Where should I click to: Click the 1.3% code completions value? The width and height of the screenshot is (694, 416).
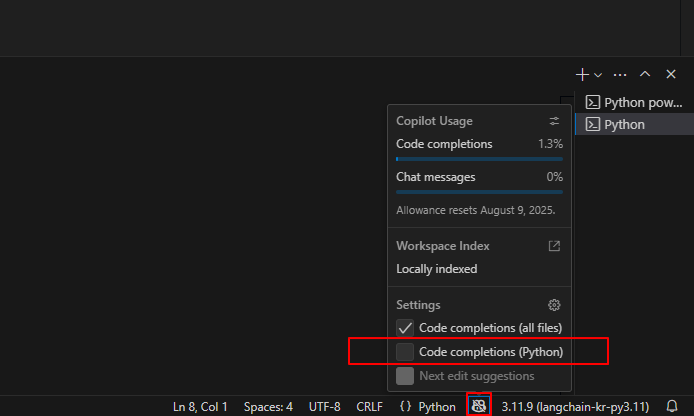click(x=550, y=144)
